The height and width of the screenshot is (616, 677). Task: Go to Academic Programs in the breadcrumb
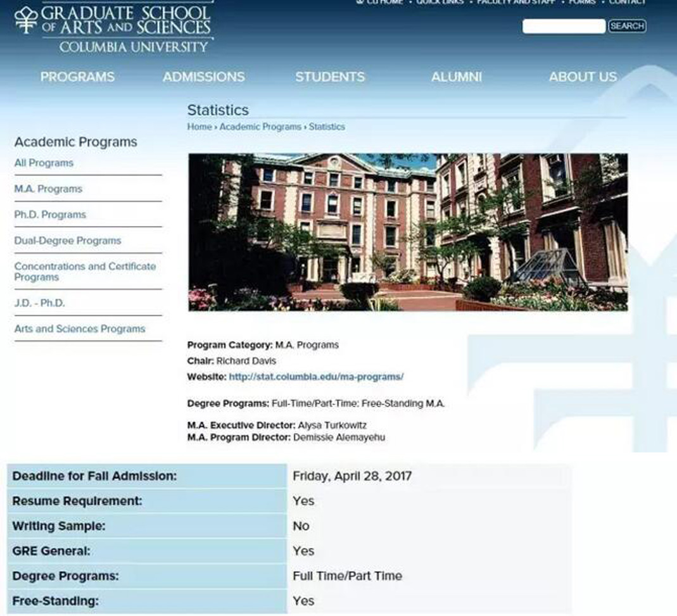[x=260, y=127]
